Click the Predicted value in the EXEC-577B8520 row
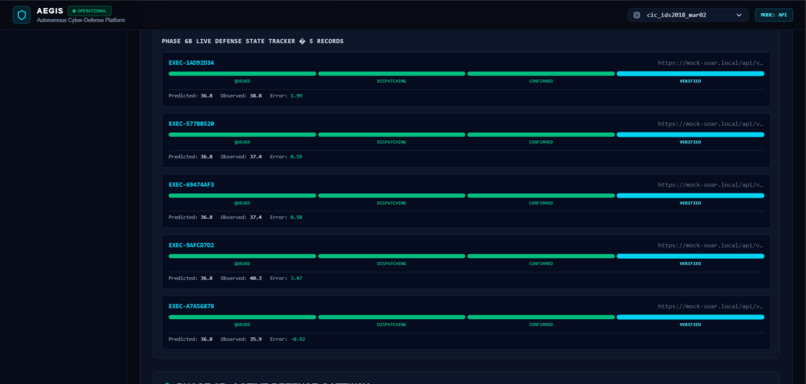 tap(207, 156)
